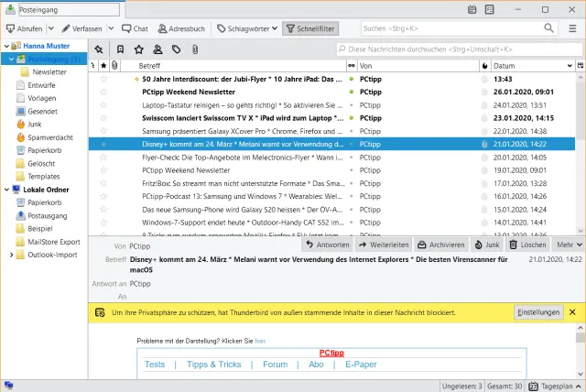Screen dimensions: 586x392
Task: Star the 50 Jahre Interdiscount message
Action: click(x=103, y=79)
